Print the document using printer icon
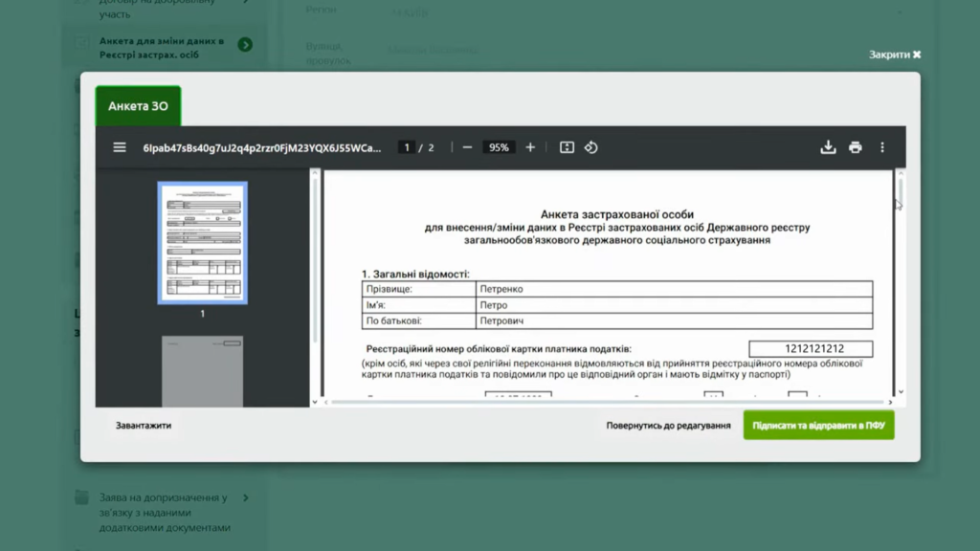The image size is (980, 551). pos(855,147)
